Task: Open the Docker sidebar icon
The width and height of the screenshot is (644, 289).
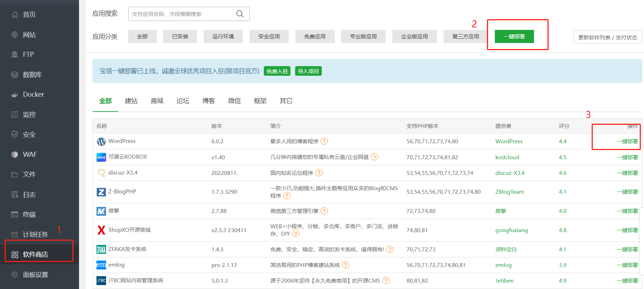Action: tap(15, 95)
